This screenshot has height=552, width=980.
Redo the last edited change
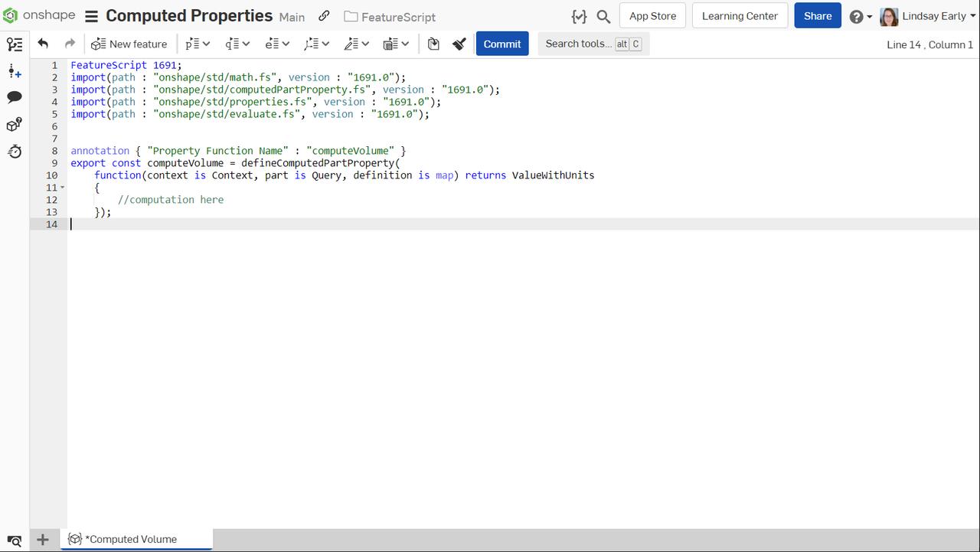(x=68, y=44)
